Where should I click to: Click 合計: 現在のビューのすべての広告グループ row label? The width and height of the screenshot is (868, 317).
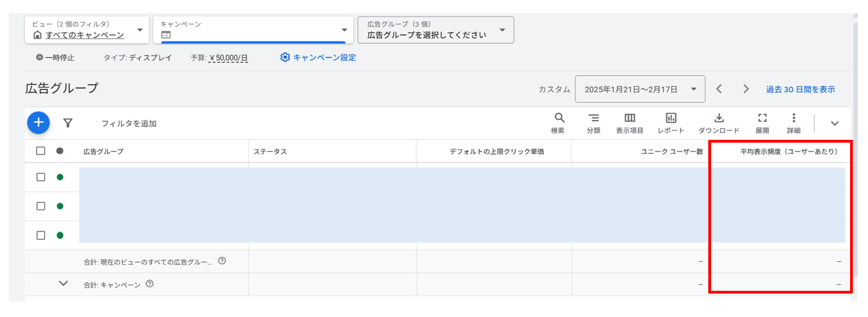(x=148, y=261)
